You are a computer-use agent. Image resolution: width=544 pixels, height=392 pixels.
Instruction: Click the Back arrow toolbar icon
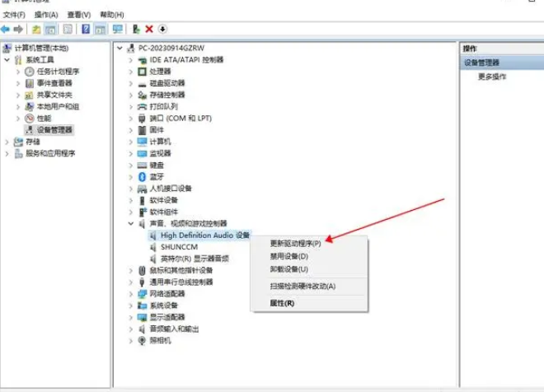click(5, 29)
